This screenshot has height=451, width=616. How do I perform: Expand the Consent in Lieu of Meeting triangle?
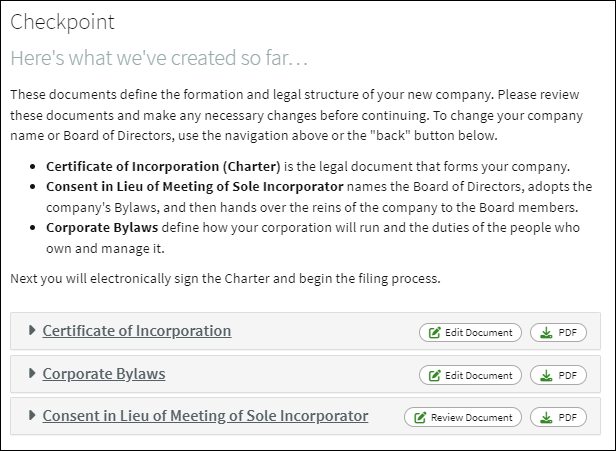click(x=32, y=415)
